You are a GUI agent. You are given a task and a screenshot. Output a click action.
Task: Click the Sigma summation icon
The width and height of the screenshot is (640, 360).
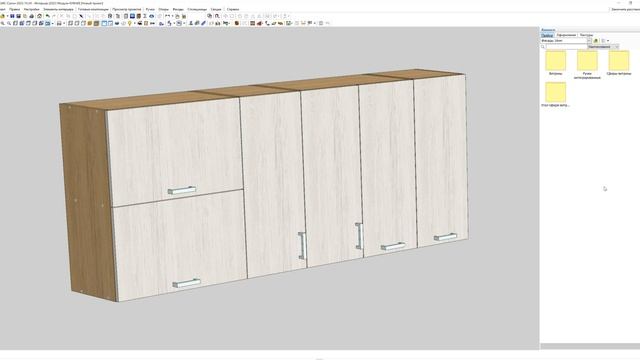pyautogui.click(x=144, y=16)
